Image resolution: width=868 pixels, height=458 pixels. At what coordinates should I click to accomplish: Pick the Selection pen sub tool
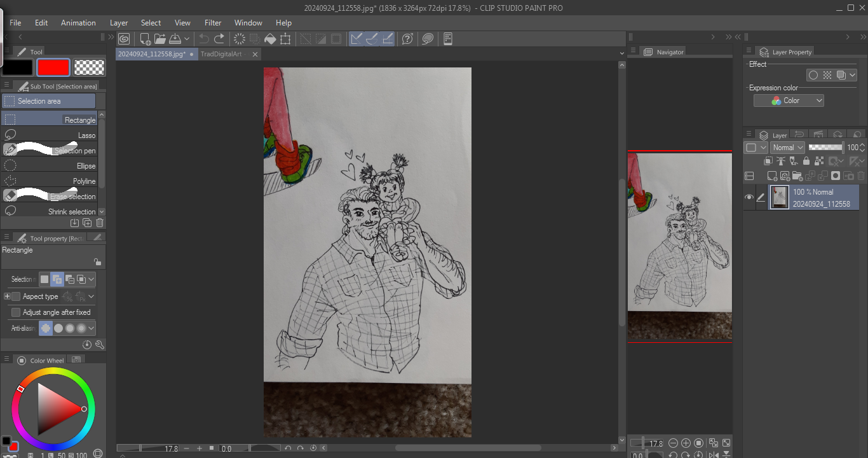[49, 150]
